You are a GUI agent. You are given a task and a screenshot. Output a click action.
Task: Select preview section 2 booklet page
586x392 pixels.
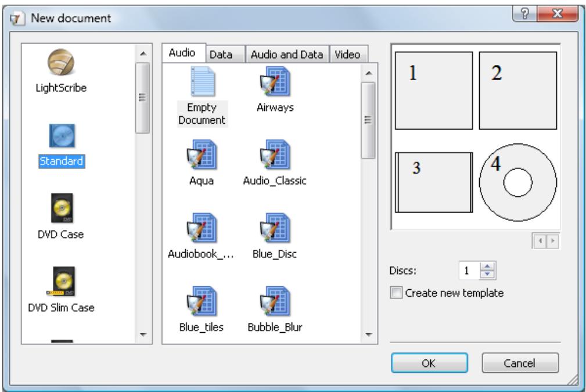[518, 91]
